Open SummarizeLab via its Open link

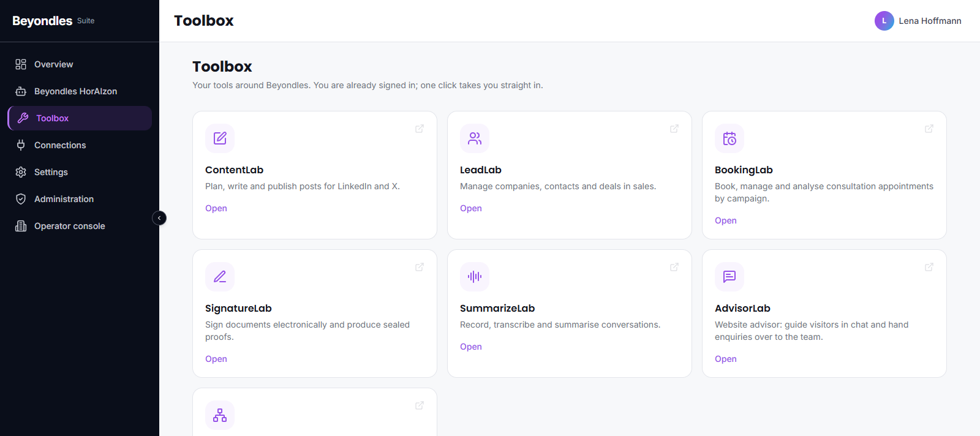pos(471,347)
